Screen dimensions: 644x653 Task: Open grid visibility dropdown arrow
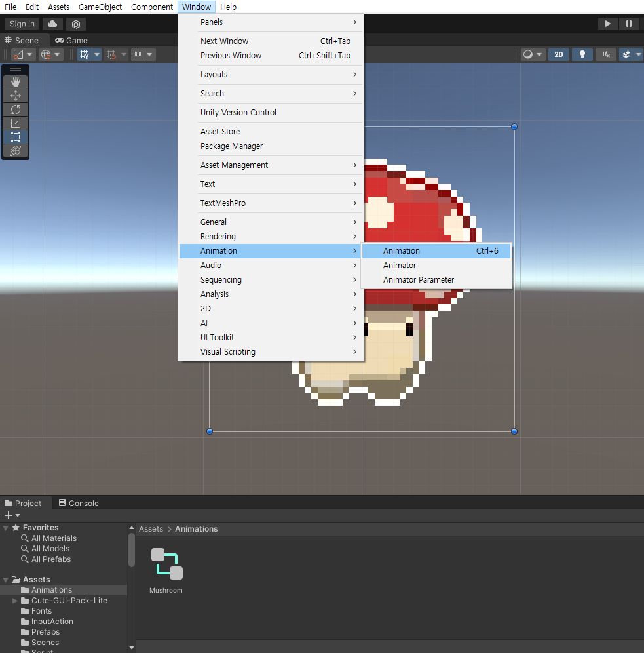pyautogui.click(x=97, y=54)
